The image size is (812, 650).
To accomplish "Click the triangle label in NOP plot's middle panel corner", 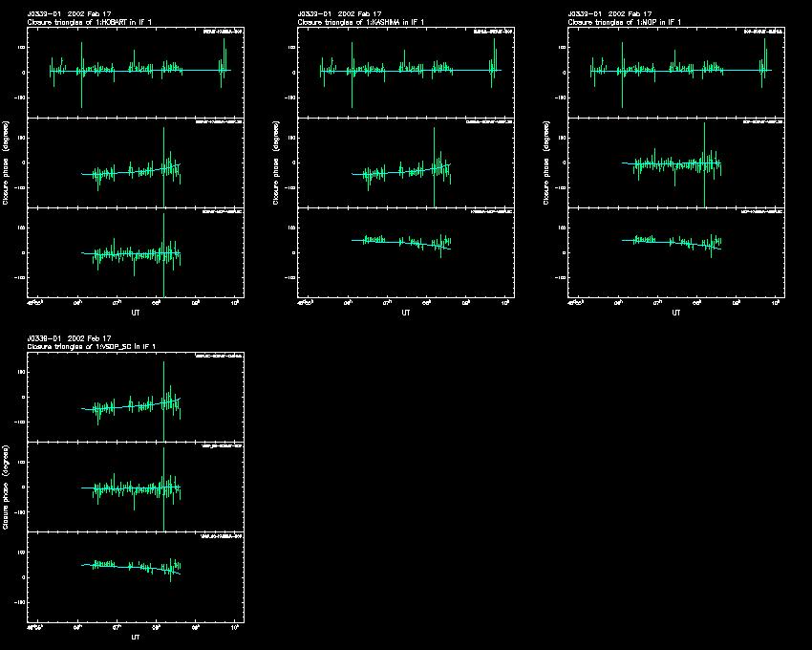I will (x=763, y=121).
